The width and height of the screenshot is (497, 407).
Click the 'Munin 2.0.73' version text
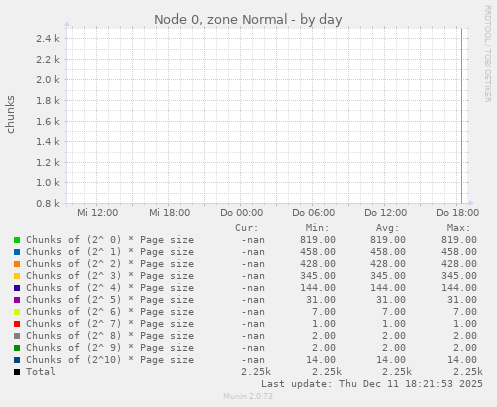(248, 396)
